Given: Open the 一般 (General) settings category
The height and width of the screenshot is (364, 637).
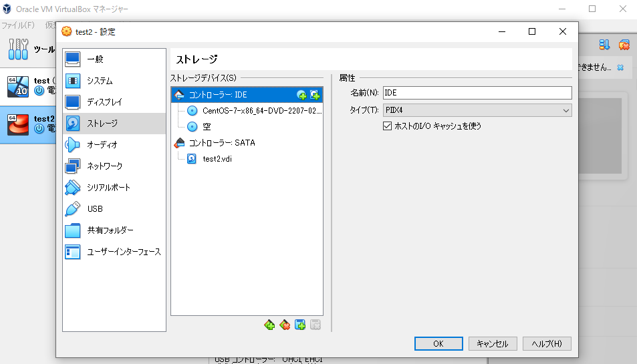Looking at the screenshot, I should point(114,59).
